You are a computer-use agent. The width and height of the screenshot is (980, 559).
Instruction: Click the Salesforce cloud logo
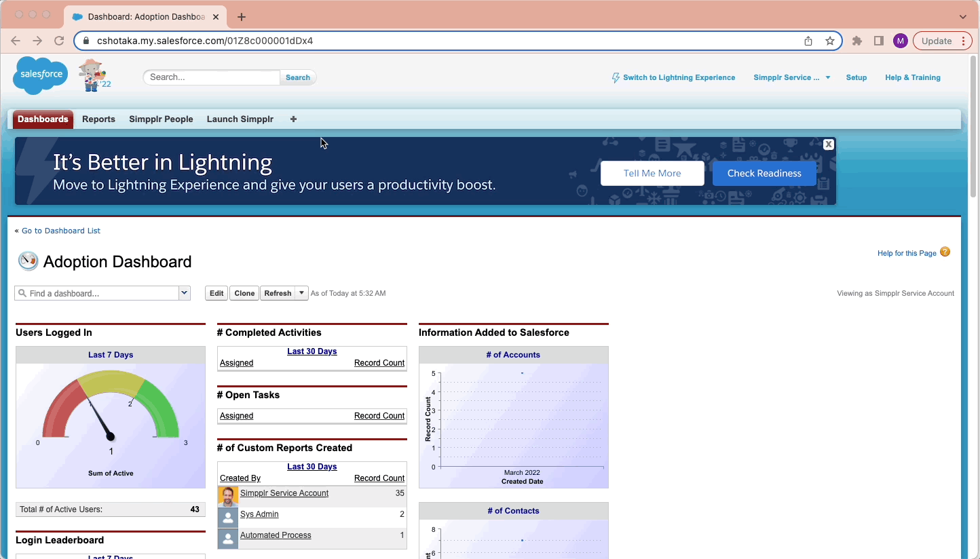pyautogui.click(x=41, y=75)
